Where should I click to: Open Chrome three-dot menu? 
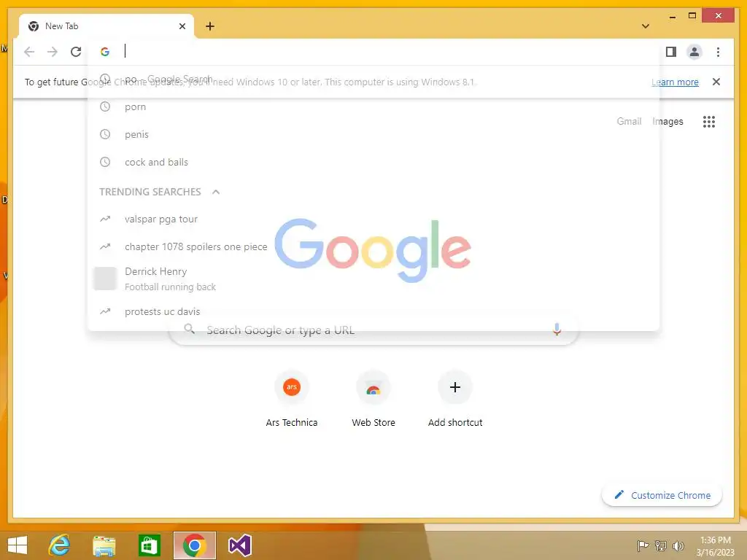click(x=718, y=52)
